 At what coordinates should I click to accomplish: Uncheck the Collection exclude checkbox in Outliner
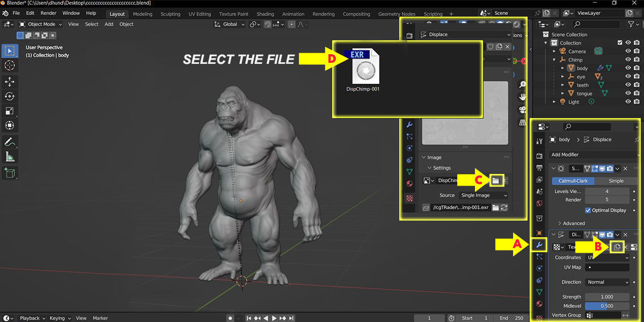620,43
